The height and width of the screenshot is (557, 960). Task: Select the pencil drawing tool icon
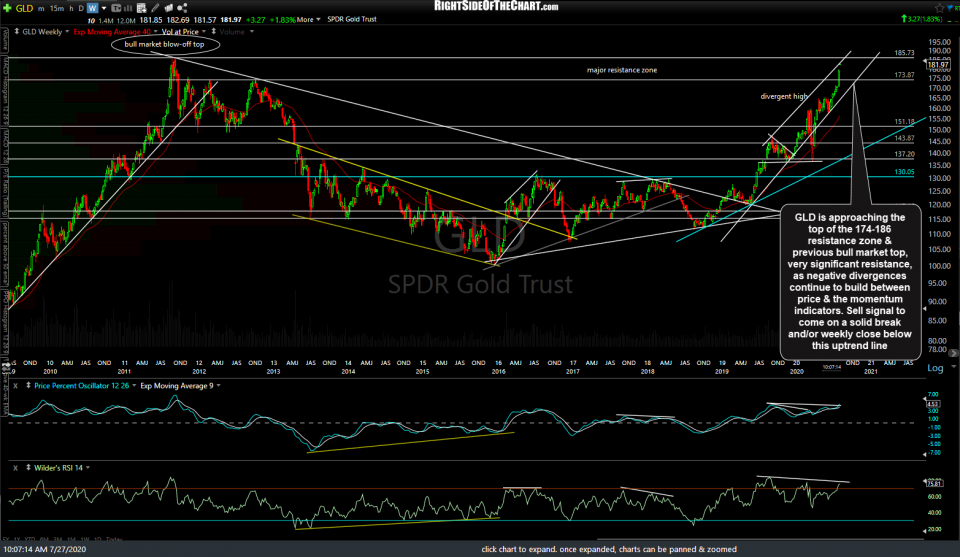(x=155, y=8)
